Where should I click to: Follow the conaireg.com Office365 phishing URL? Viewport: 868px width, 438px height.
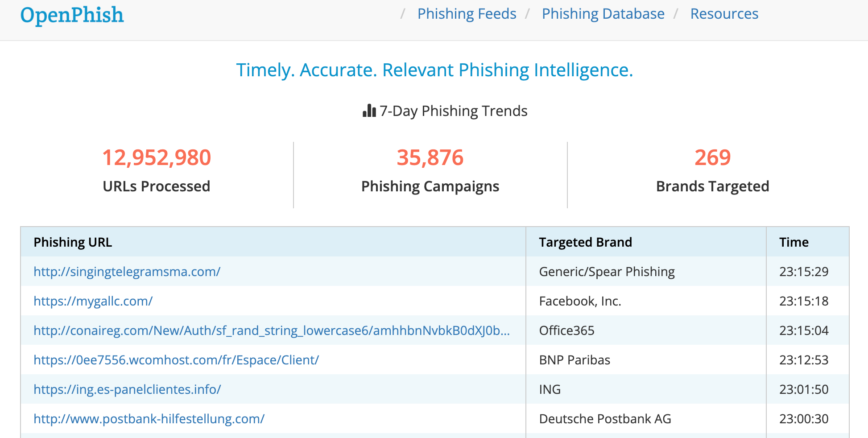[272, 330]
